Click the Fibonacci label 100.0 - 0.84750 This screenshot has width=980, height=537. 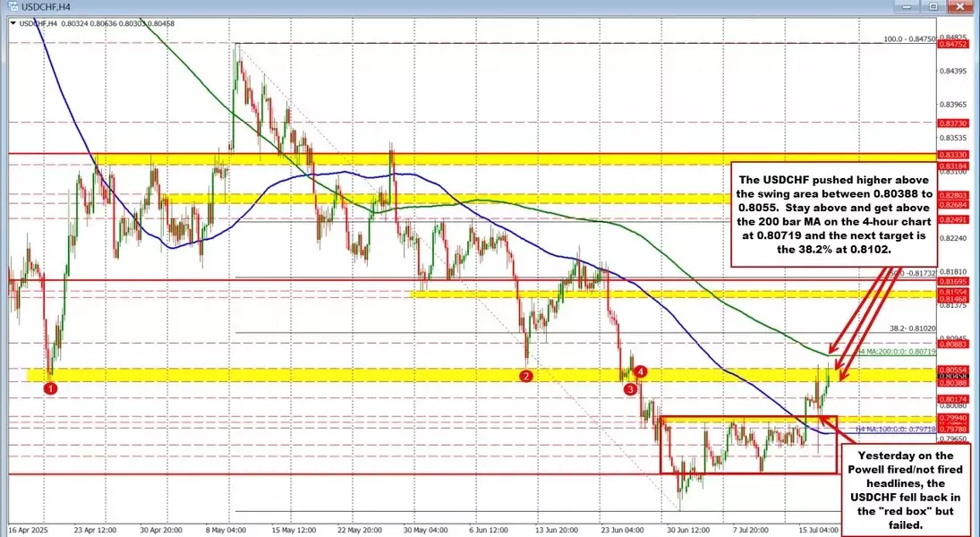pyautogui.click(x=909, y=38)
